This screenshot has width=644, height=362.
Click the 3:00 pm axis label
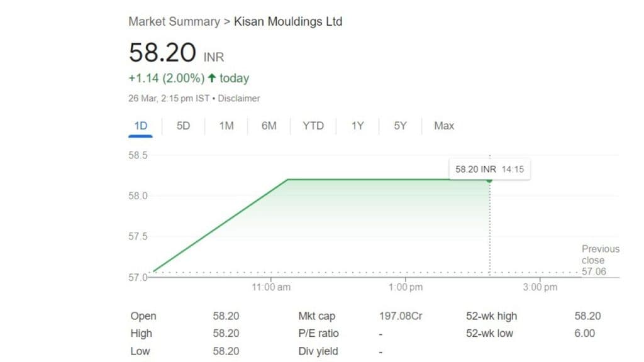click(540, 287)
